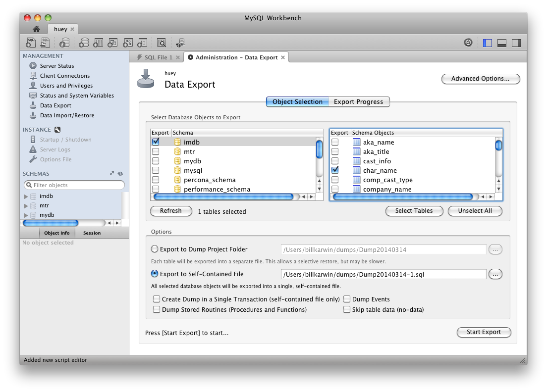Screen dimensions: 547x392
Task: Expand mydb schema tree node
Action: click(x=26, y=215)
